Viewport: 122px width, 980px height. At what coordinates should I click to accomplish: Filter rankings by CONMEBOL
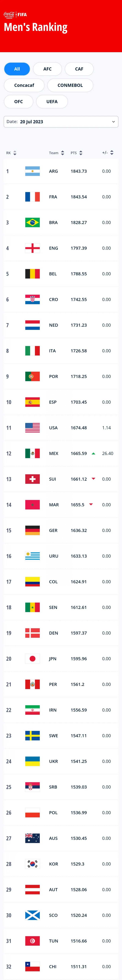70,85
